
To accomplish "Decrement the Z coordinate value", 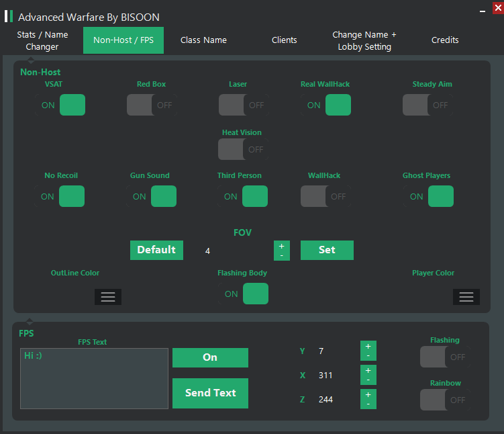I will (x=368, y=404).
